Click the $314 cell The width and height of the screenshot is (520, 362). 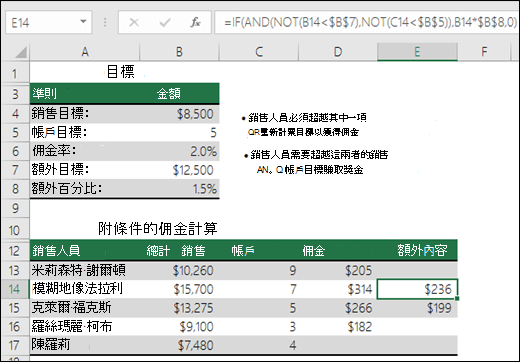click(338, 289)
